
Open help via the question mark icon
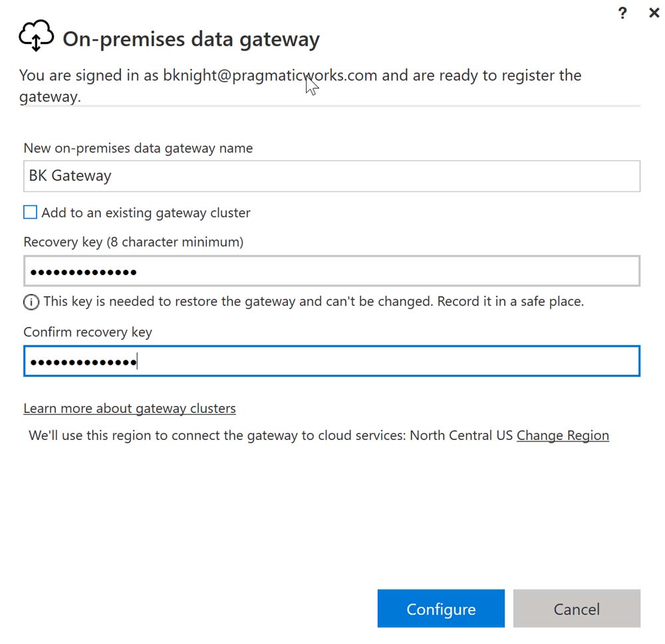[622, 13]
